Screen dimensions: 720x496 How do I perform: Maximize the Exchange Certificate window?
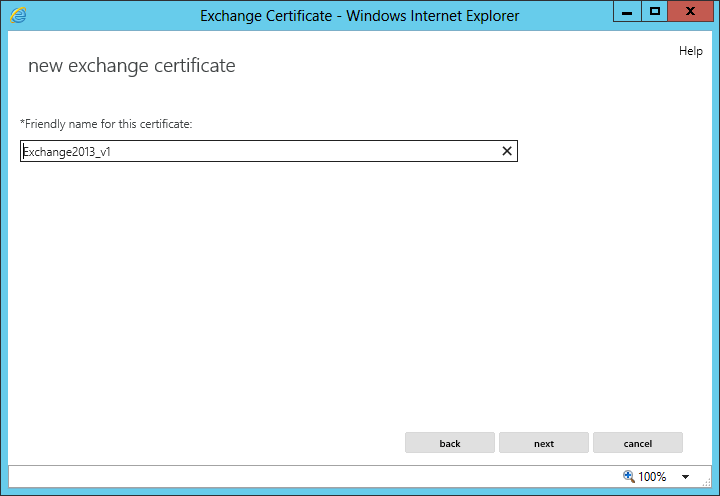tap(655, 11)
